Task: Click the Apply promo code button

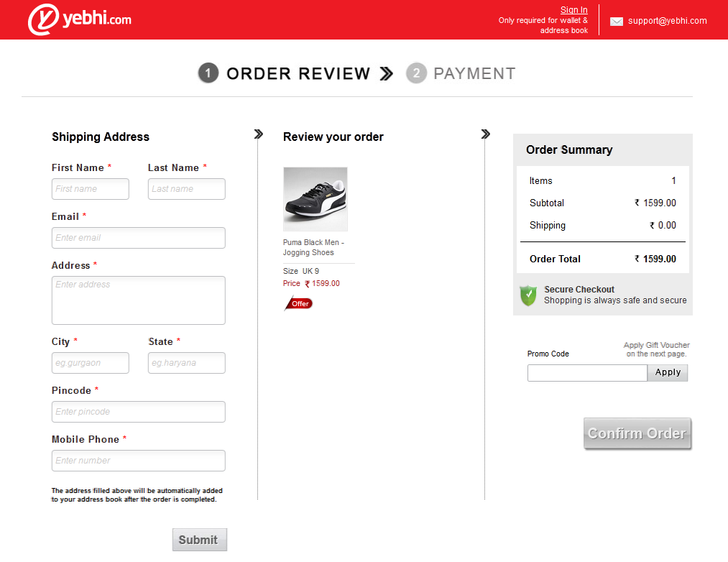Action: (668, 372)
